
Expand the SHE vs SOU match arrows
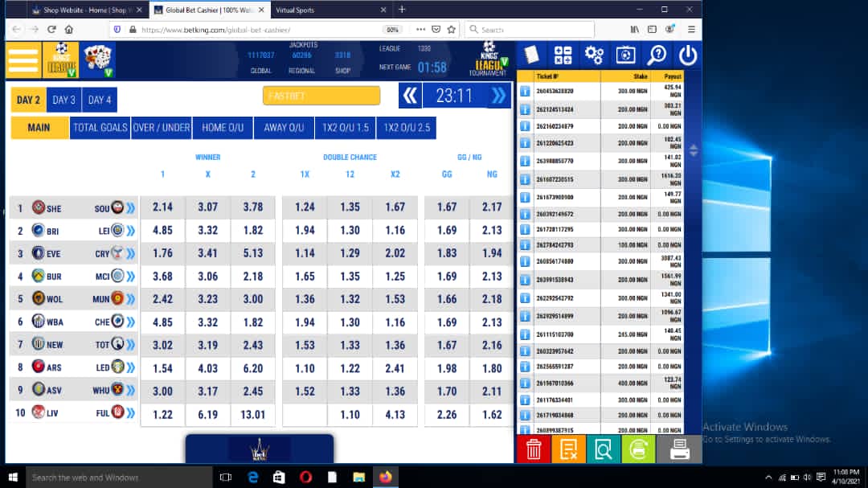[x=131, y=208]
